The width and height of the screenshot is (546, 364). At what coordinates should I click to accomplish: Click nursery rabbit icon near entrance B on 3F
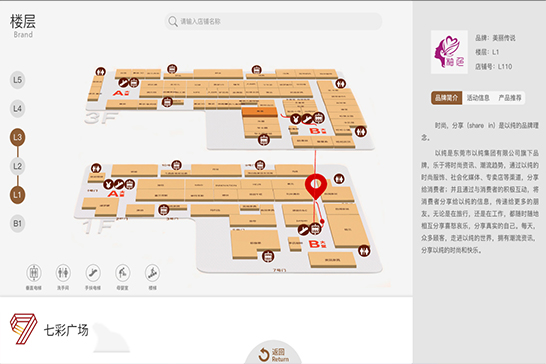pos(296,119)
